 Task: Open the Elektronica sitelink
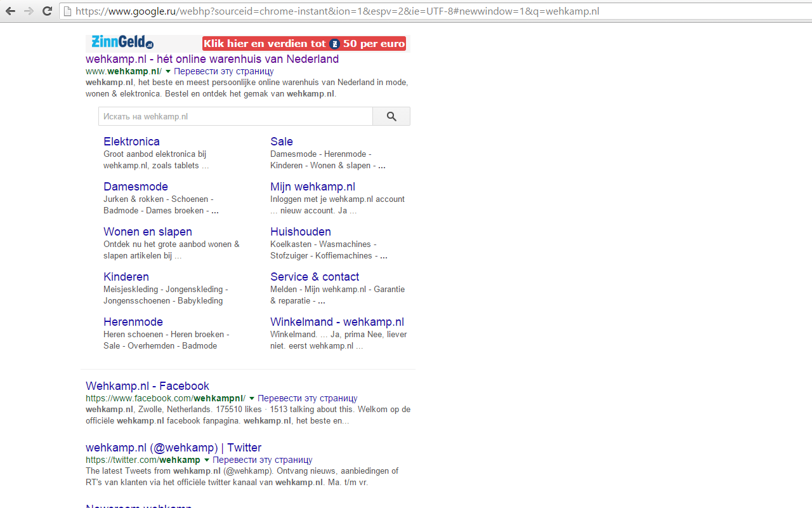(x=131, y=142)
